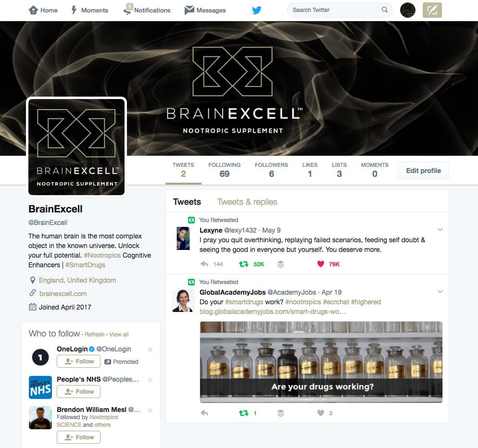Reply to the Lexyne tweet

tap(204, 264)
